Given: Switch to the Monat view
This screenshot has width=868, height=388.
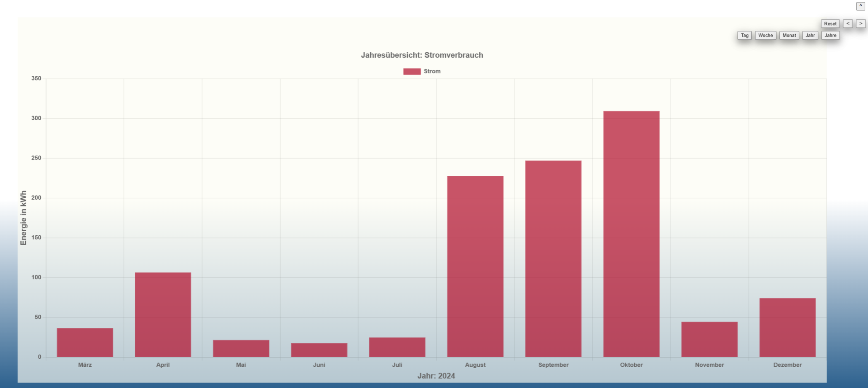Looking at the screenshot, I should (789, 35).
